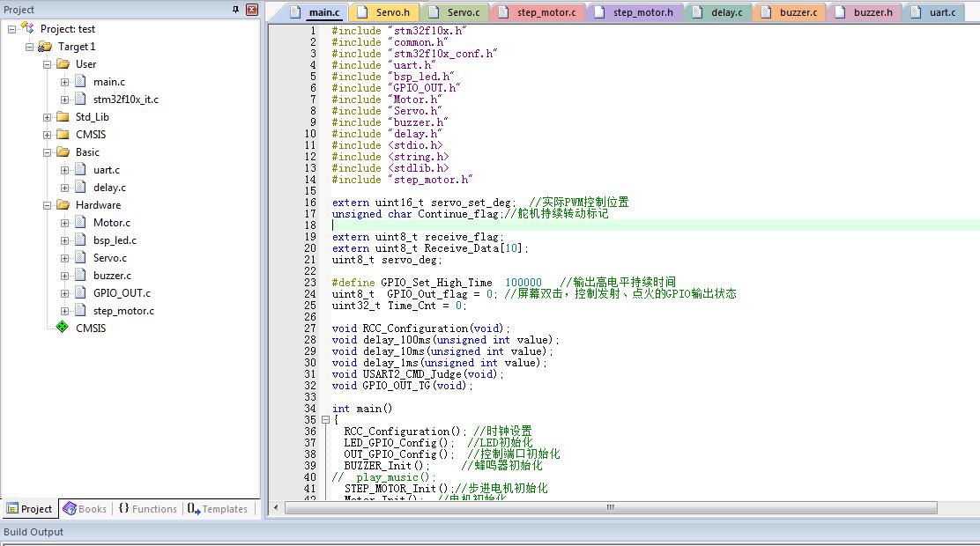This screenshot has height=546, width=980.
Task: Expand the delay.c tree node
Action: (x=64, y=188)
